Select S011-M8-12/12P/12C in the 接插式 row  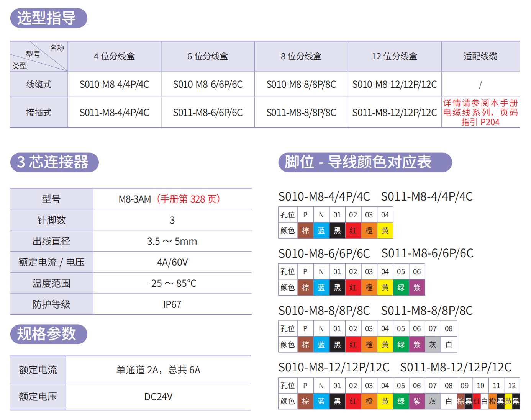[395, 113]
